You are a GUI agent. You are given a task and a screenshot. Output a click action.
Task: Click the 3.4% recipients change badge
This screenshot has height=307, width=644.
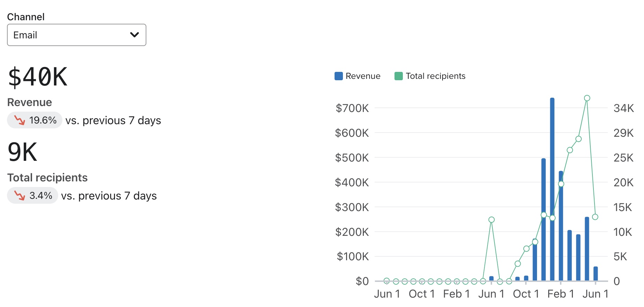point(33,196)
